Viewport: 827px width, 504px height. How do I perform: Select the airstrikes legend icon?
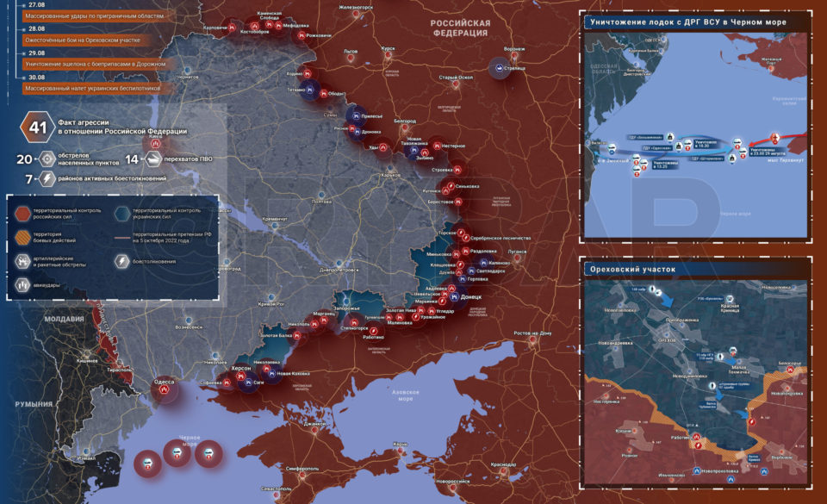22,285
